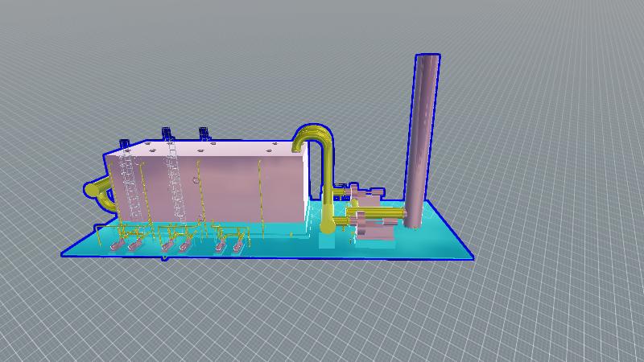Click the top of the exhaust stack
This screenshot has height=362, width=644.
(x=427, y=58)
